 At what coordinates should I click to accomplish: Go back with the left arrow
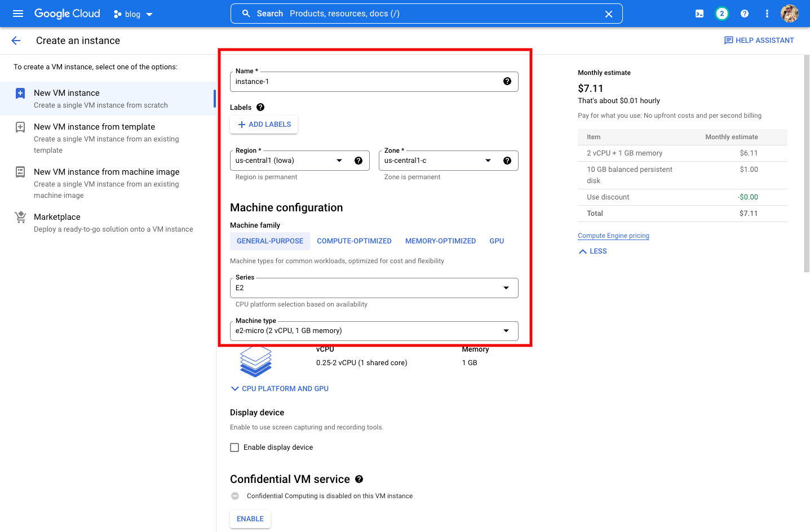[16, 41]
